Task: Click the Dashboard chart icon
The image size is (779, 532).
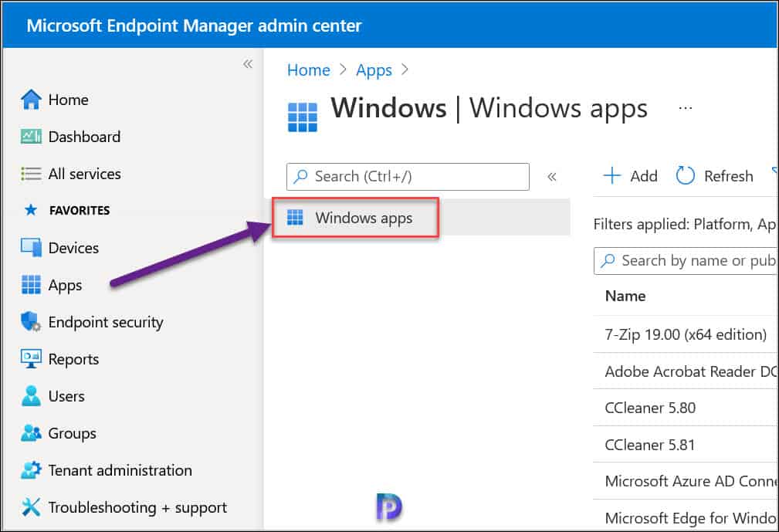Action: click(31, 137)
